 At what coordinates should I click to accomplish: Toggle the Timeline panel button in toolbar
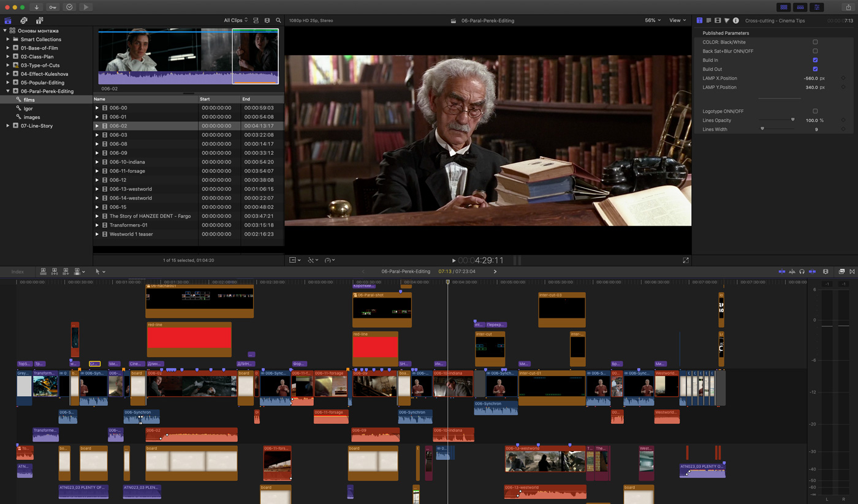(800, 7)
